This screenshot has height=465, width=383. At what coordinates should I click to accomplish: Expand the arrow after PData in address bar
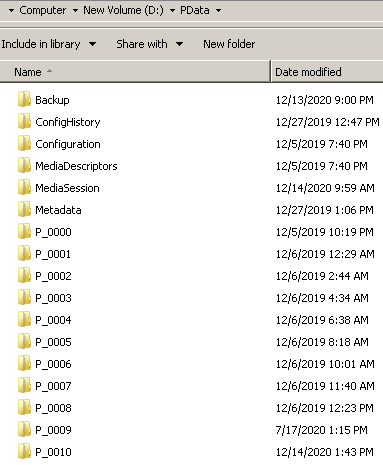click(x=218, y=11)
